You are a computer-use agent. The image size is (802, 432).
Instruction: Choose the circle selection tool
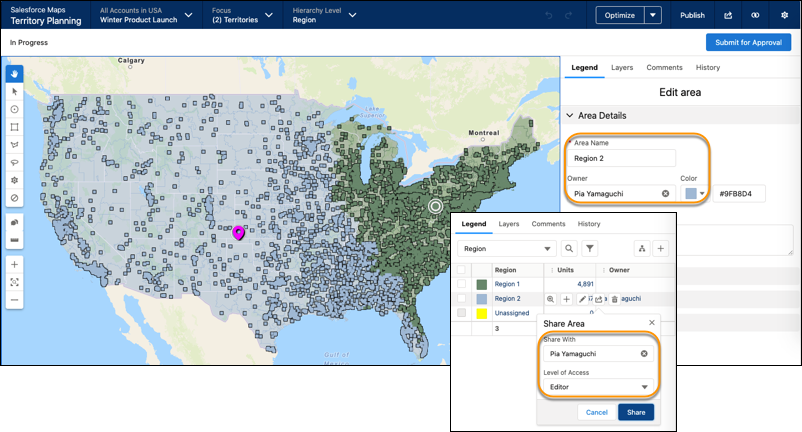(x=14, y=109)
